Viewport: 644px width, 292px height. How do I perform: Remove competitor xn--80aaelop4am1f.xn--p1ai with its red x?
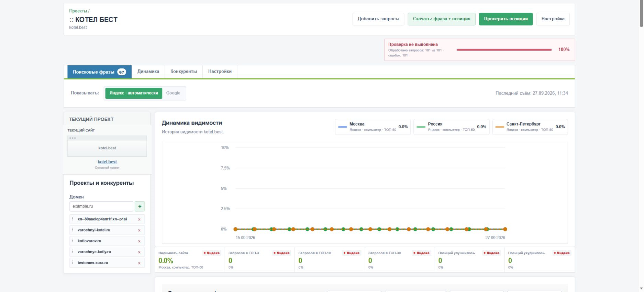click(x=139, y=219)
